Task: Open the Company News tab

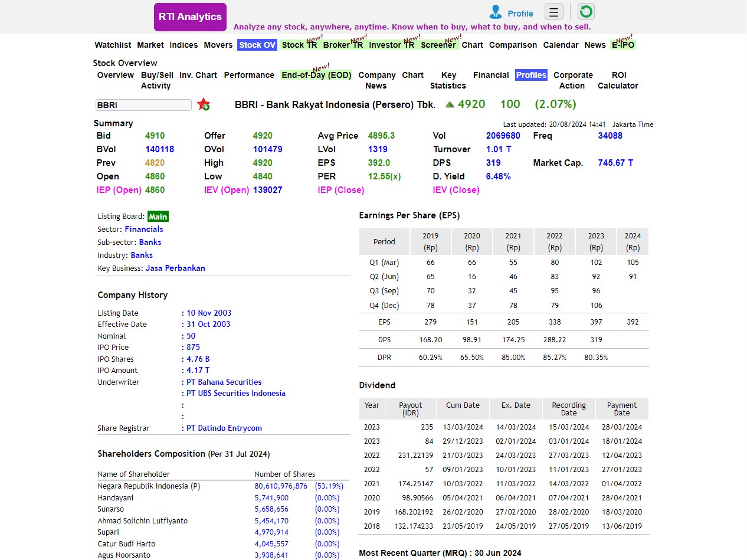Action: tap(376, 80)
